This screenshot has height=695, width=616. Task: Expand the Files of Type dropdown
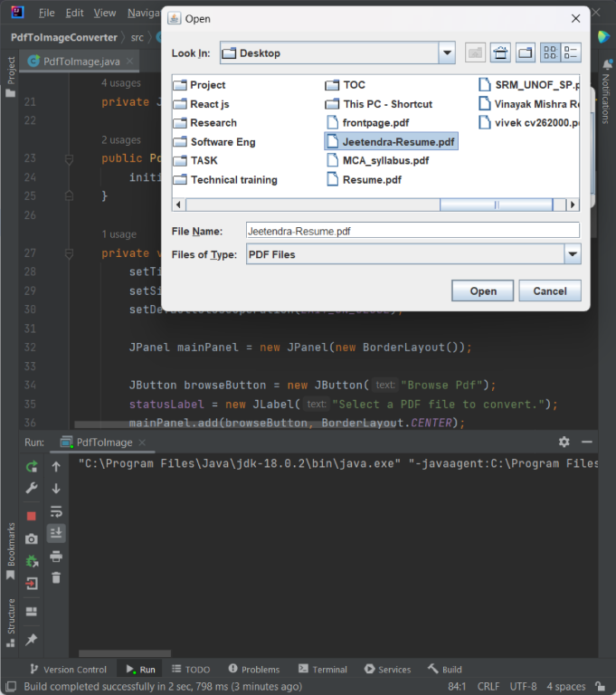pos(573,254)
